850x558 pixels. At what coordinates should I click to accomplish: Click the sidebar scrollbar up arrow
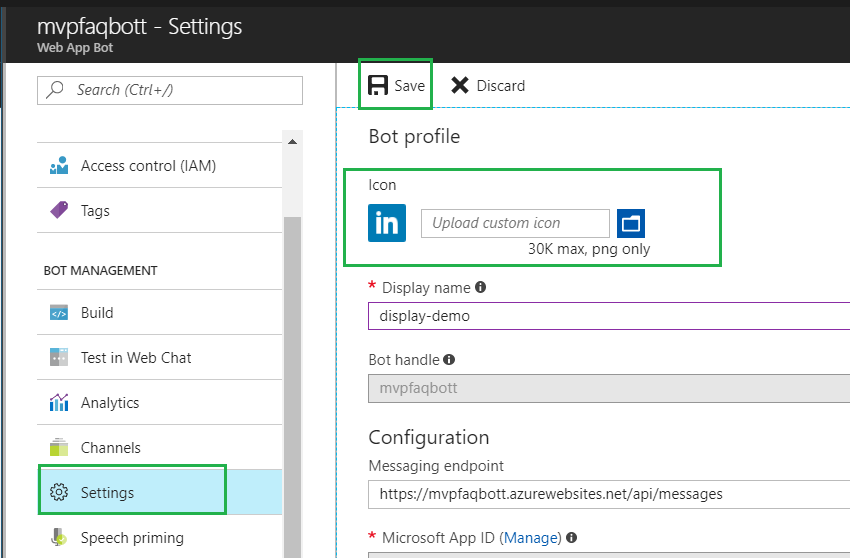pyautogui.click(x=292, y=142)
